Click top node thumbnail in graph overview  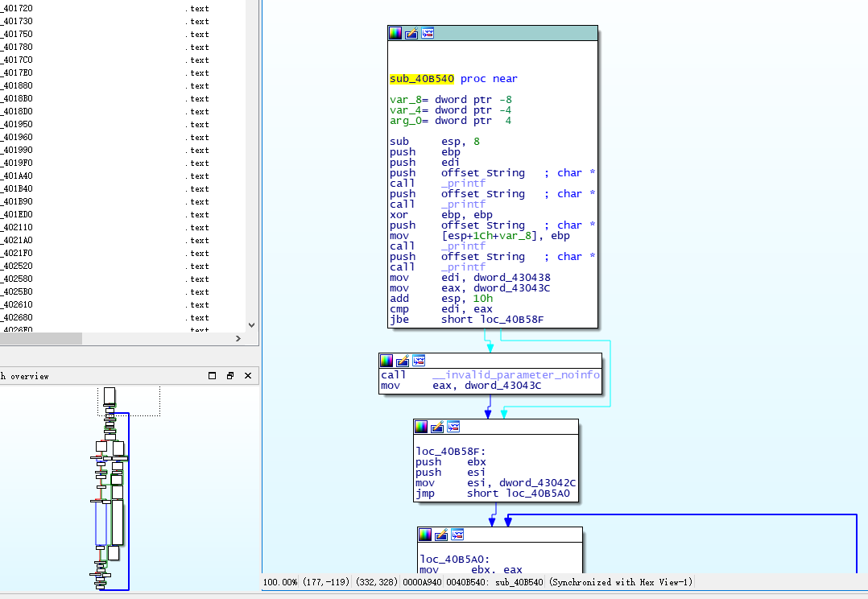coord(110,396)
